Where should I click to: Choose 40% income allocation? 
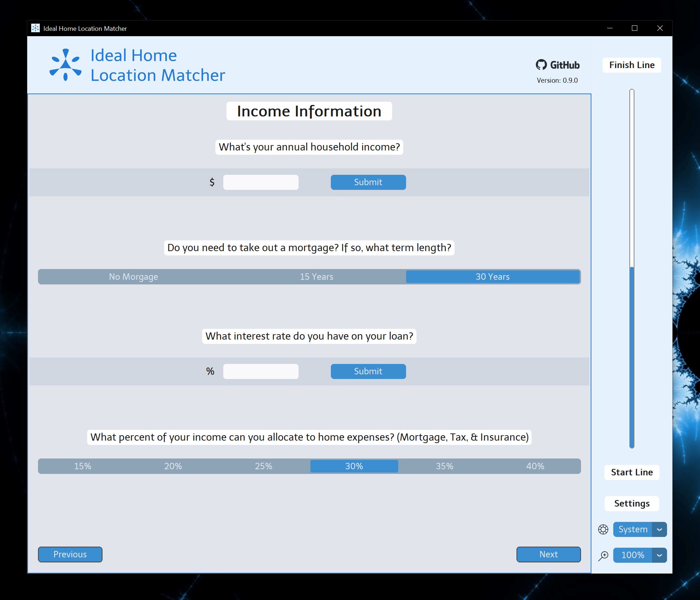pos(535,466)
